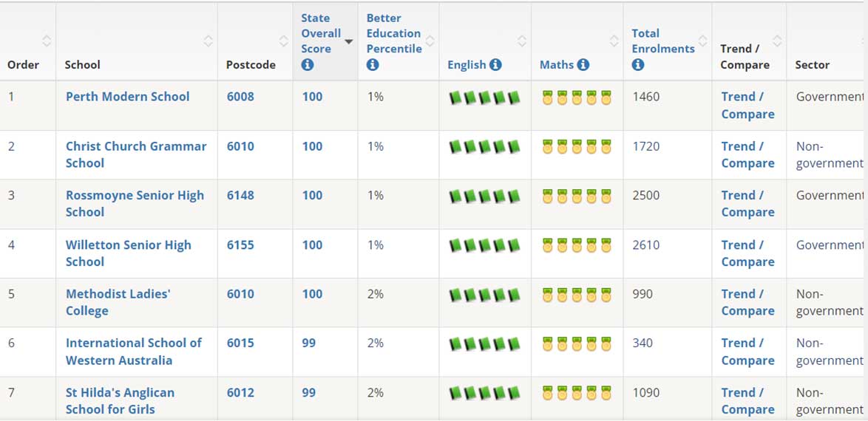This screenshot has height=421, width=868.
Task: Click the Total Enrolments info icon
Action: [x=638, y=65]
